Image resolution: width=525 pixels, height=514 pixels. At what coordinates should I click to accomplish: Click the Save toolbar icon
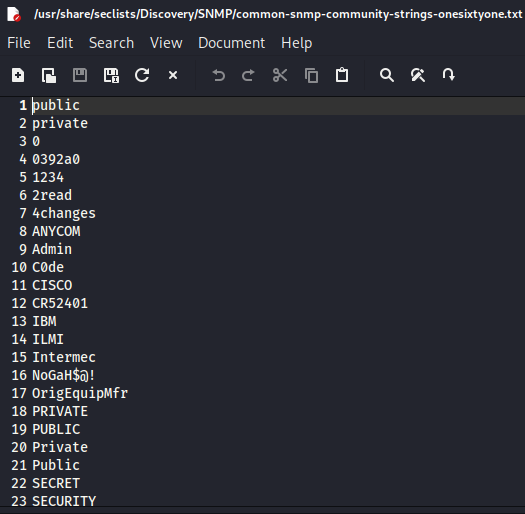click(80, 75)
